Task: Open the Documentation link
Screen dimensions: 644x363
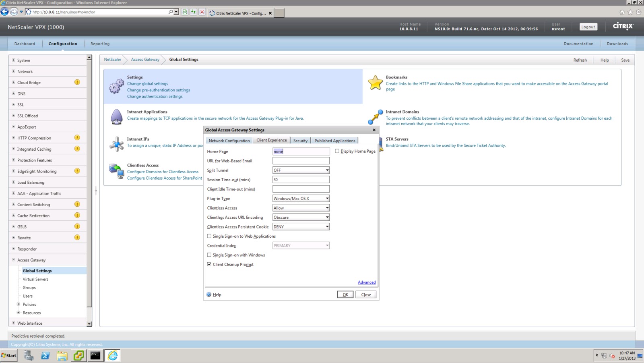Action: coord(578,44)
